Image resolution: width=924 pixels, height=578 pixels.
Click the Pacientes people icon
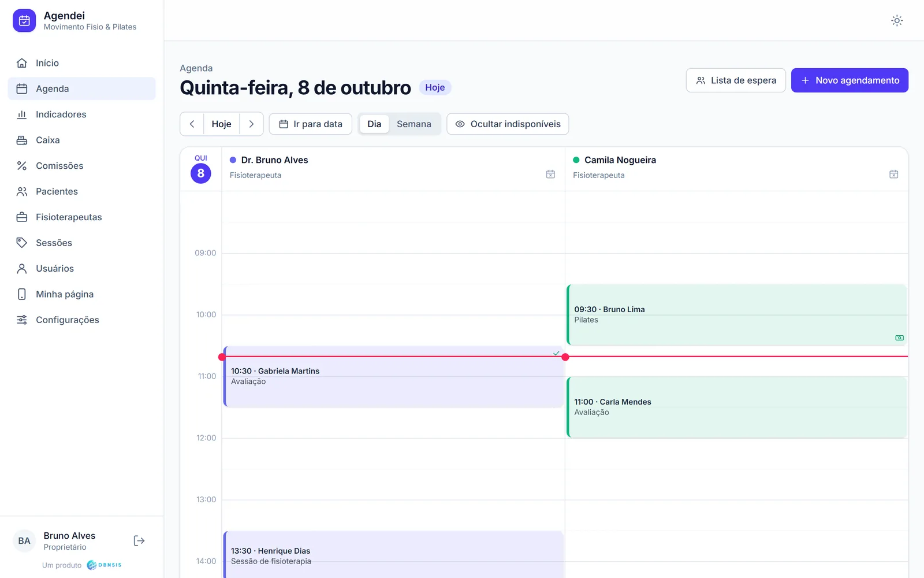pyautogui.click(x=22, y=191)
